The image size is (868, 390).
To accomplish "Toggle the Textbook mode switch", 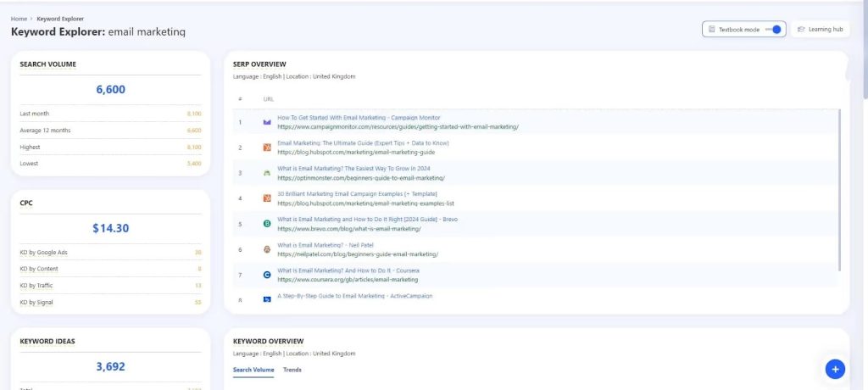I will click(x=772, y=29).
